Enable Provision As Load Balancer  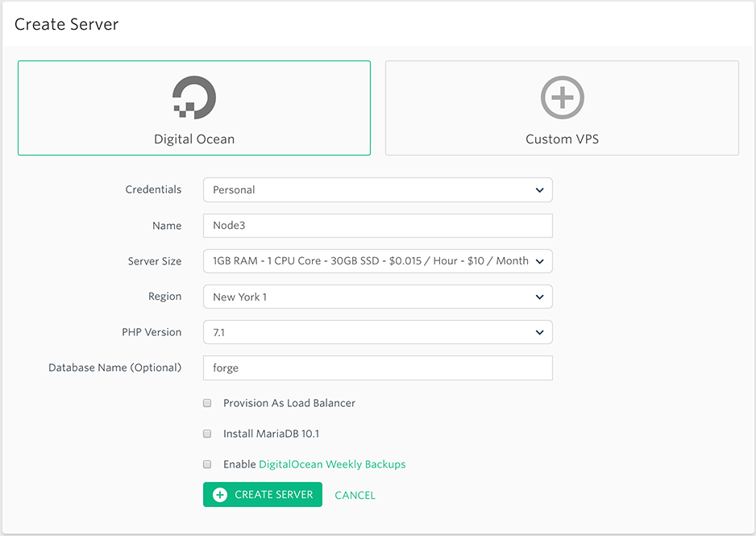click(207, 403)
